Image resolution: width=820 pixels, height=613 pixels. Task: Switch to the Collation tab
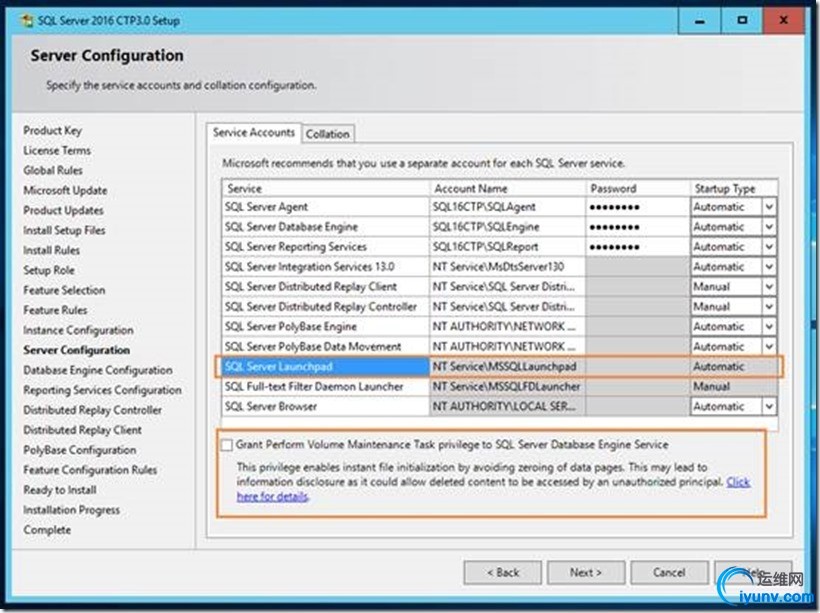click(x=328, y=134)
